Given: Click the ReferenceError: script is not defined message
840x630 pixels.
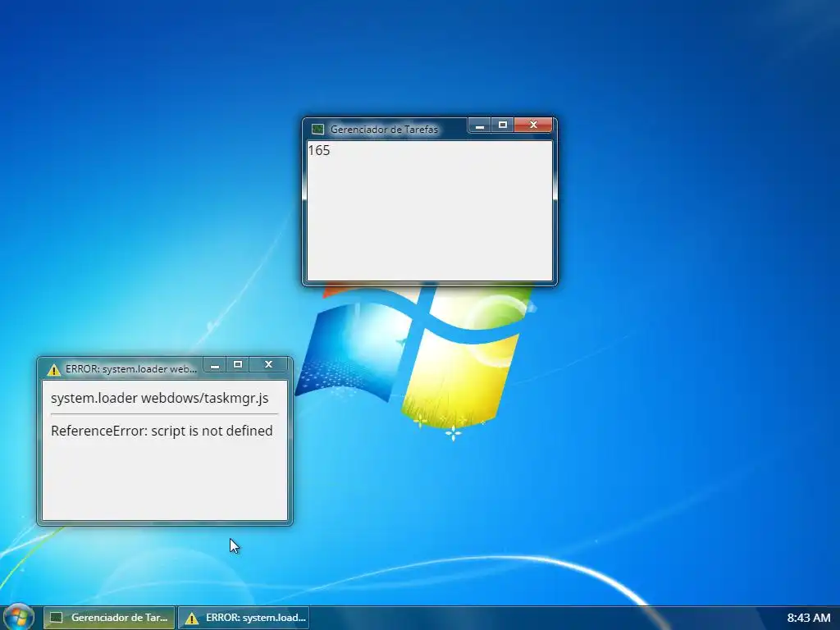Looking at the screenshot, I should (x=162, y=431).
